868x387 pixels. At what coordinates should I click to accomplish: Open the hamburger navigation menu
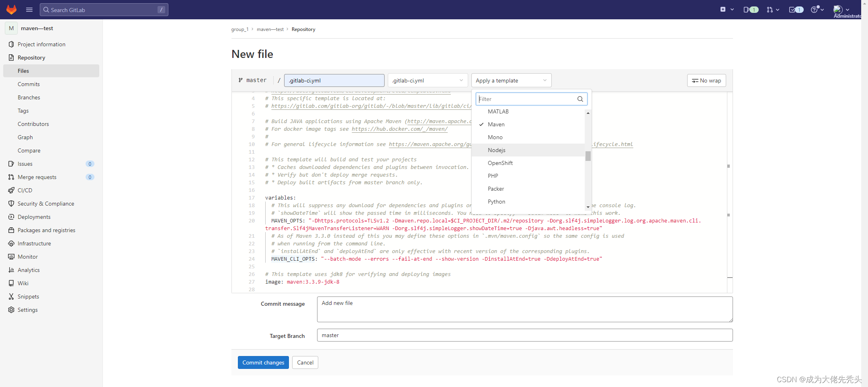[29, 10]
